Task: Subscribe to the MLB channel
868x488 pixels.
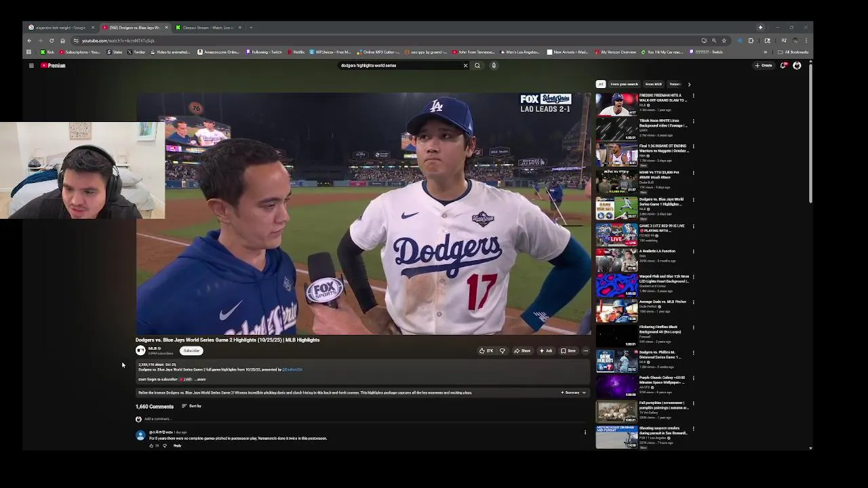Action: [x=192, y=350]
